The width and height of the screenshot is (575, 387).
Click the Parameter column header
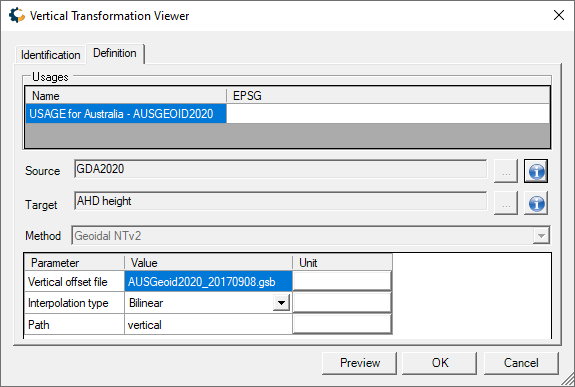point(74,263)
